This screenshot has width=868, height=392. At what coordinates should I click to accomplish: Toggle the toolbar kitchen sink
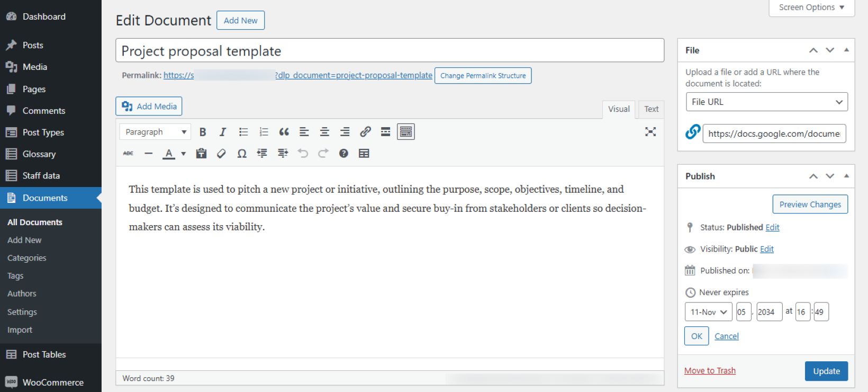(x=406, y=132)
